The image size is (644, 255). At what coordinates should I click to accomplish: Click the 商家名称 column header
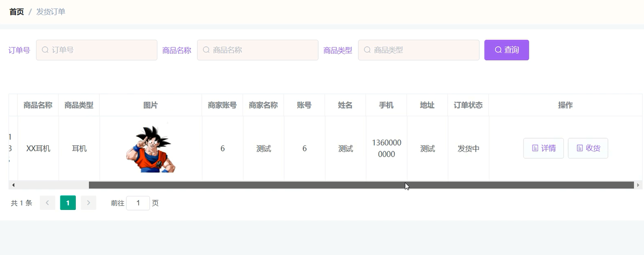(263, 105)
